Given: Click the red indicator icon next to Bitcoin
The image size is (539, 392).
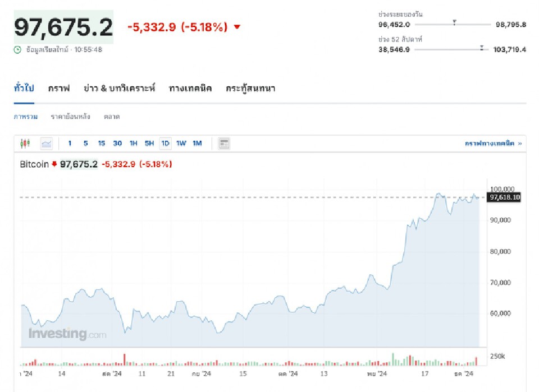Looking at the screenshot, I should click(54, 164).
